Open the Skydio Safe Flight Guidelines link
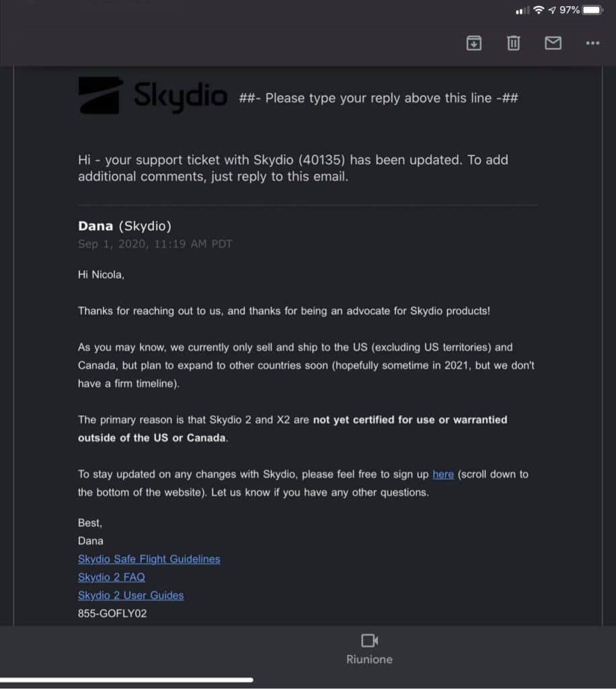Screen dimensions: 616x689 pos(149,559)
